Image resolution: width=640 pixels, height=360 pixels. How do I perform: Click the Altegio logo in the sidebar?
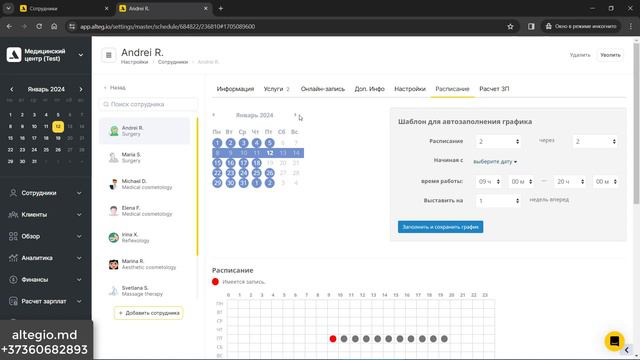point(13,55)
